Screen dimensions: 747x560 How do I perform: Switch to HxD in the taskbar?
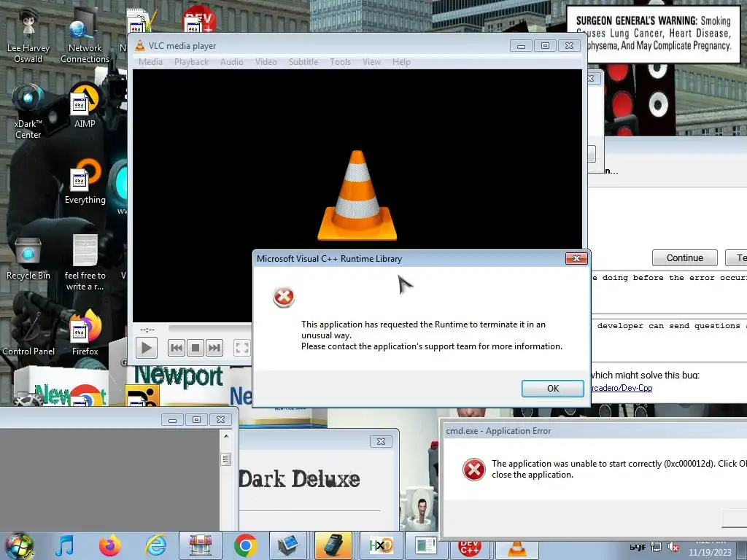pos(381,545)
